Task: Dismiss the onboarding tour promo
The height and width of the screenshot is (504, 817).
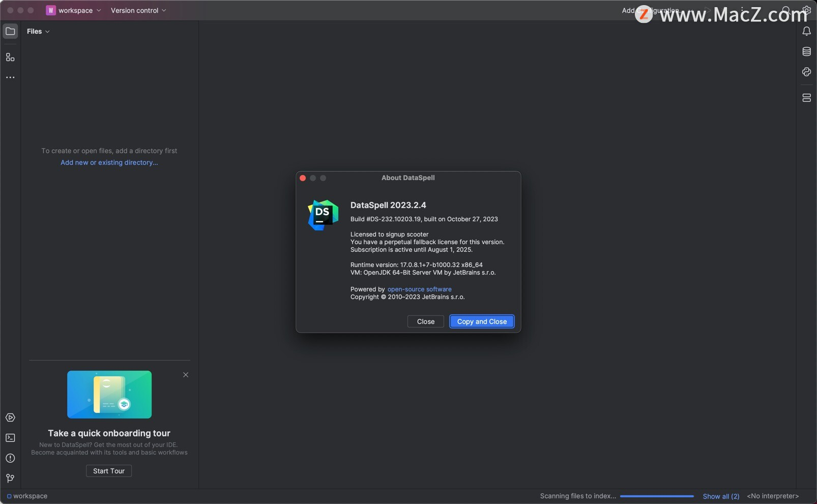Action: point(186,375)
